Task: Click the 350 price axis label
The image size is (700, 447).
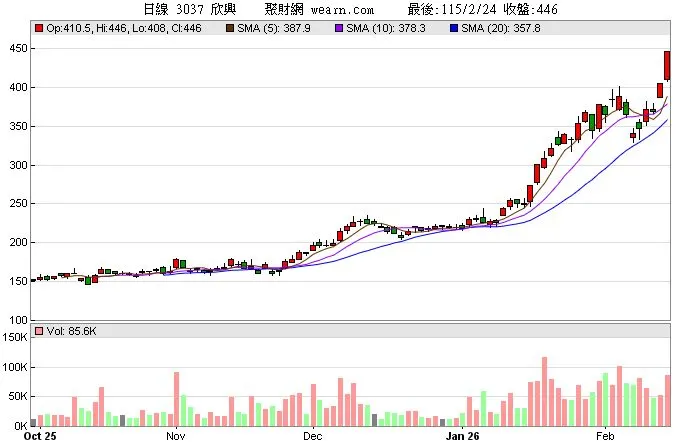Action: 18,126
